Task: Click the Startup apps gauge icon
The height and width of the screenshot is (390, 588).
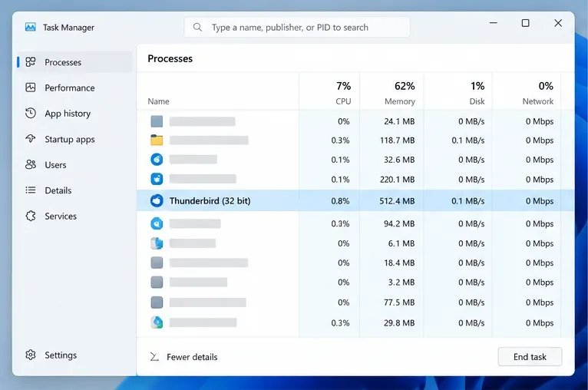Action: coord(31,139)
